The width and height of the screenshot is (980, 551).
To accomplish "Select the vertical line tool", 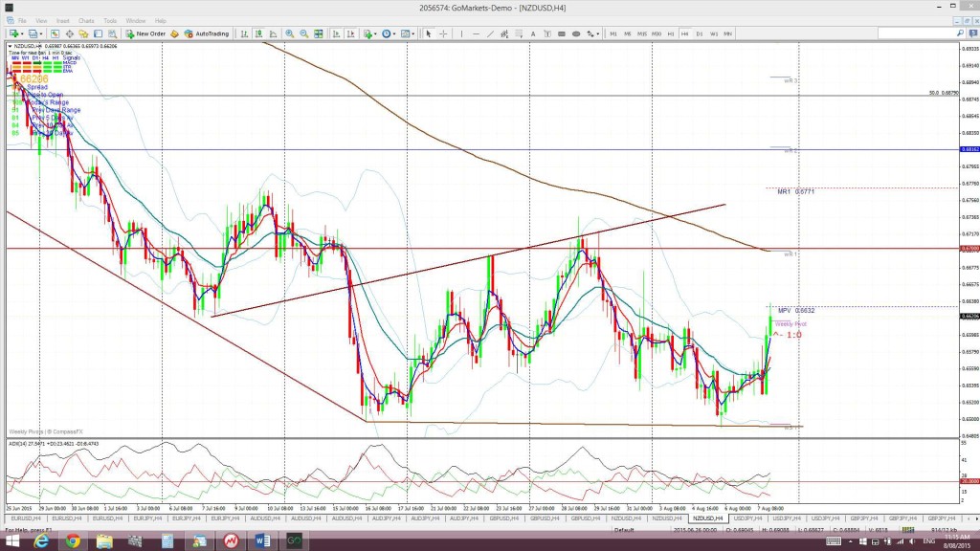I will 462,33.
